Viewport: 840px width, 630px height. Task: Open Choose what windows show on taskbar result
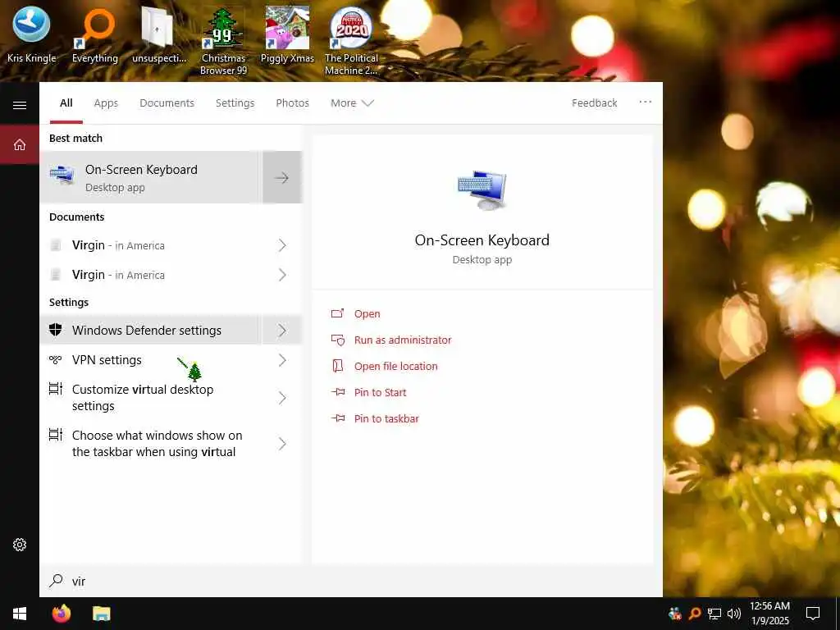151,444
